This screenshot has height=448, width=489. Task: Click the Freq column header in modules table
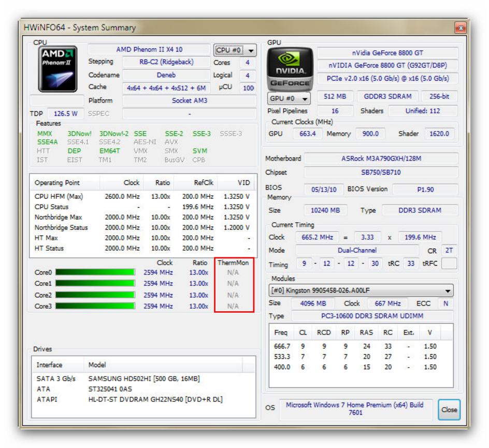pos(281,333)
